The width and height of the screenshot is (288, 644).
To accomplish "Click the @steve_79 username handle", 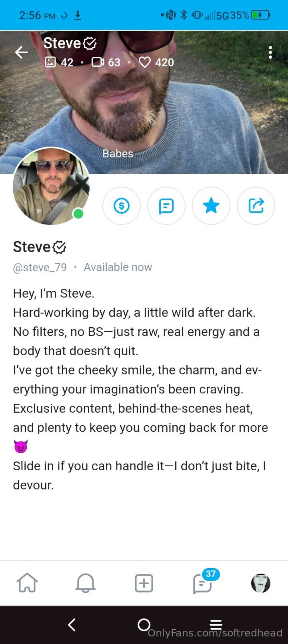I will pyautogui.click(x=40, y=267).
